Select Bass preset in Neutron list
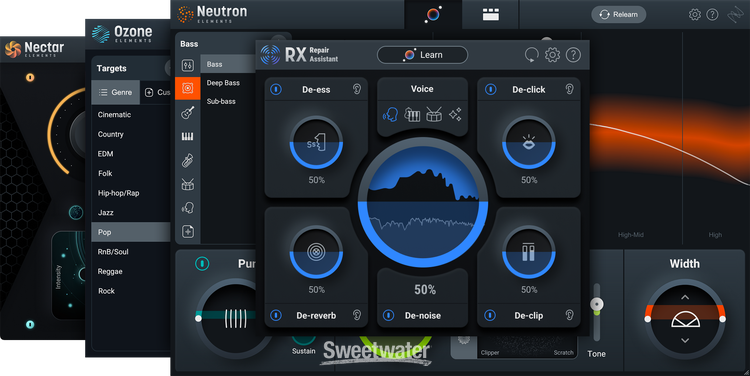750x376 pixels. [228, 64]
